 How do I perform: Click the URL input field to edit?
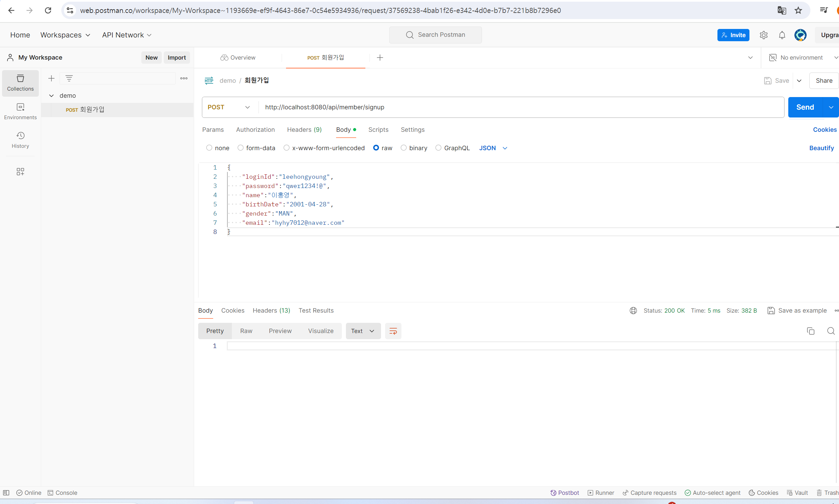click(x=520, y=107)
